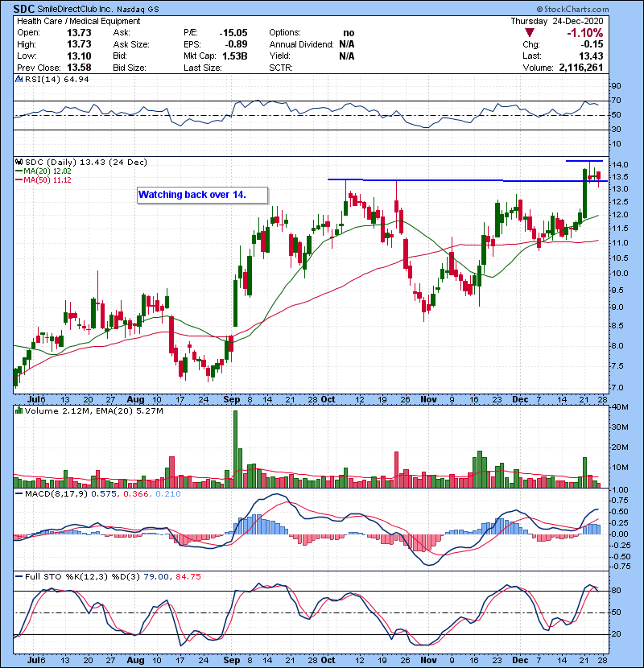Click the stochastic %D value 84.75
644x668 pixels.
pyautogui.click(x=188, y=577)
